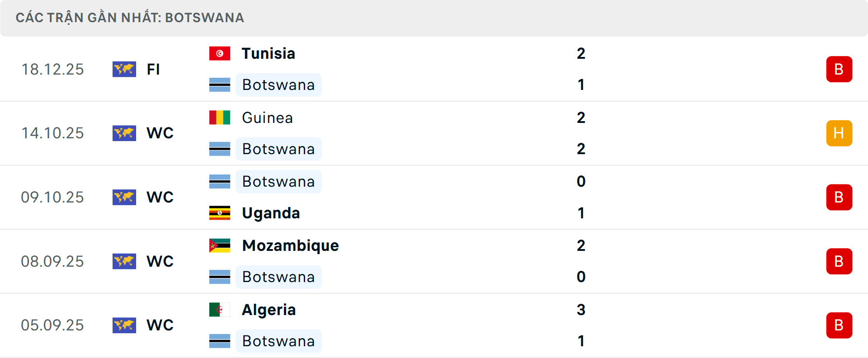Open the Tunisia team link

click(268, 53)
